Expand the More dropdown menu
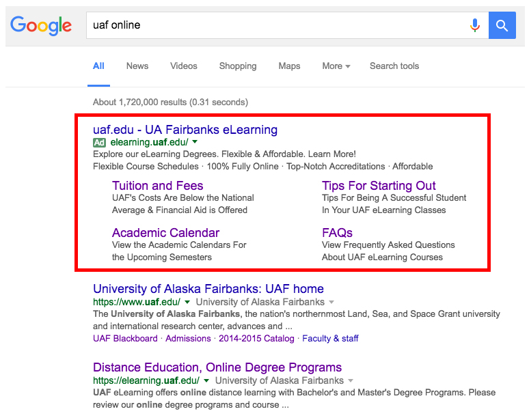Screen dimensions: 529x420 pyautogui.click(x=336, y=66)
